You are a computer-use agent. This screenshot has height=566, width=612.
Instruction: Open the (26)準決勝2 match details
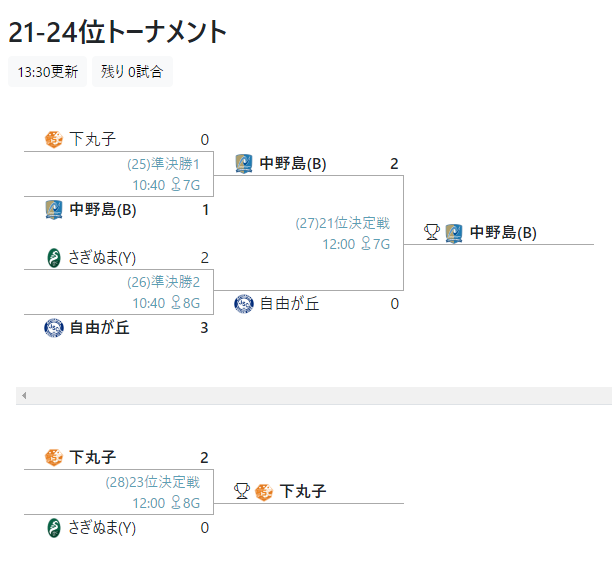[163, 282]
